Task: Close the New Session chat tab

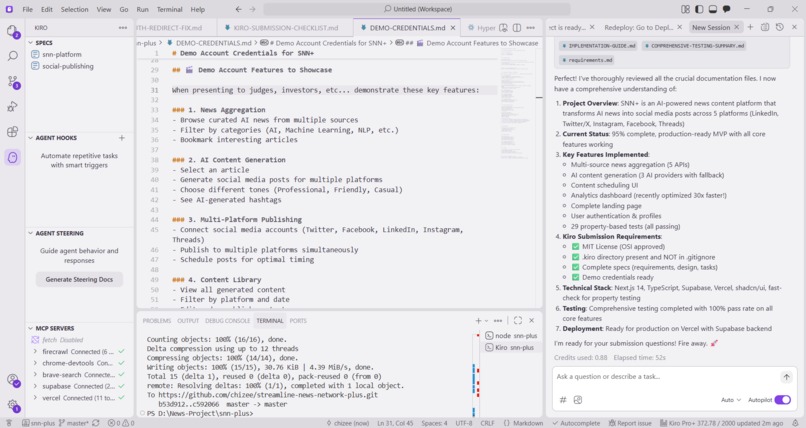Action: click(x=737, y=27)
